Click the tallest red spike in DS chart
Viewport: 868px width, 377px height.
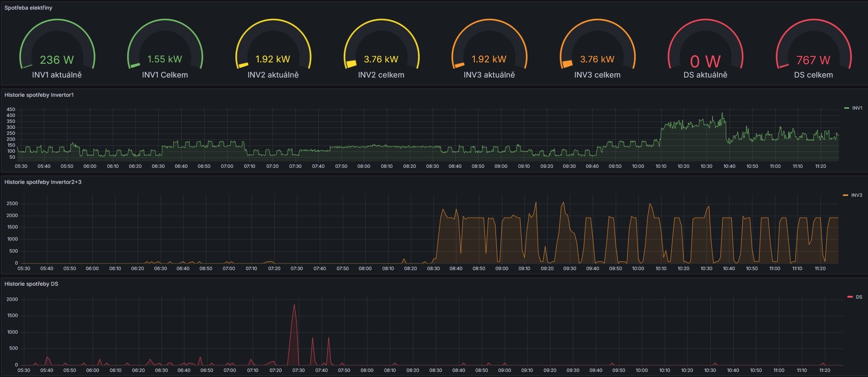tap(294, 305)
